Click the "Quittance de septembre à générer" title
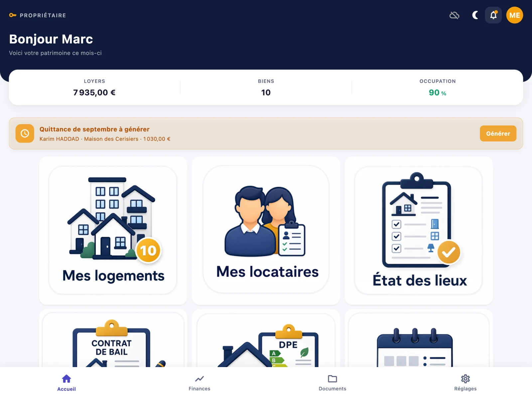 click(94, 129)
